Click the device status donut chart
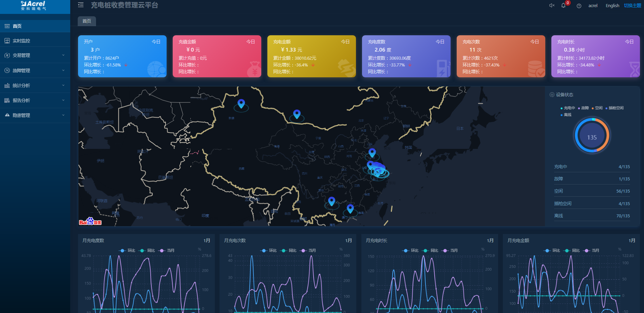This screenshot has width=644, height=313. tap(592, 136)
